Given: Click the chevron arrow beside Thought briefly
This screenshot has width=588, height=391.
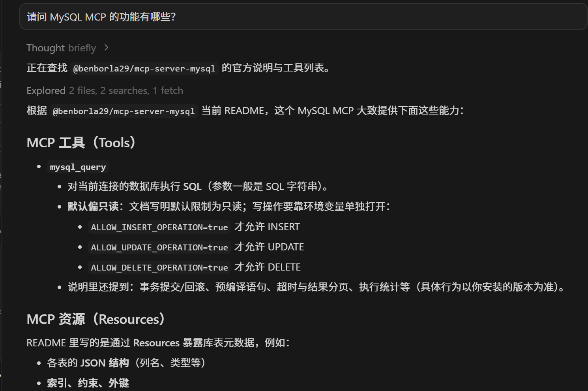Looking at the screenshot, I should [106, 48].
